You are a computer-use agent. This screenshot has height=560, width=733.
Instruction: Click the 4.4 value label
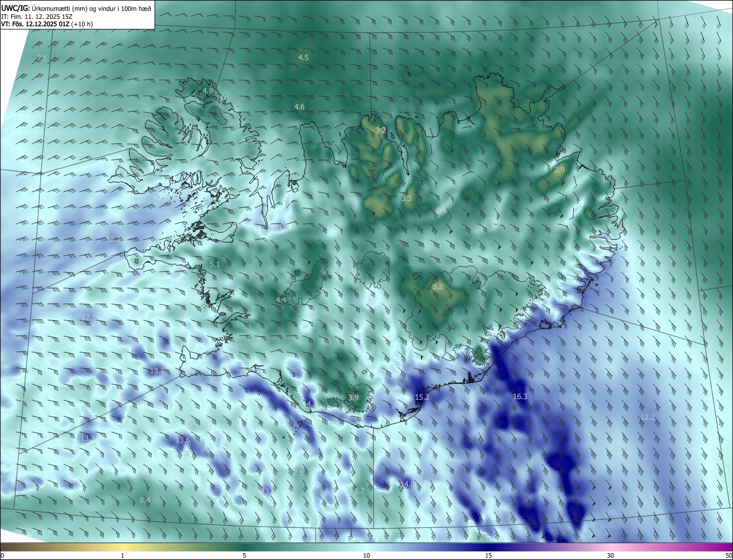(281, 300)
